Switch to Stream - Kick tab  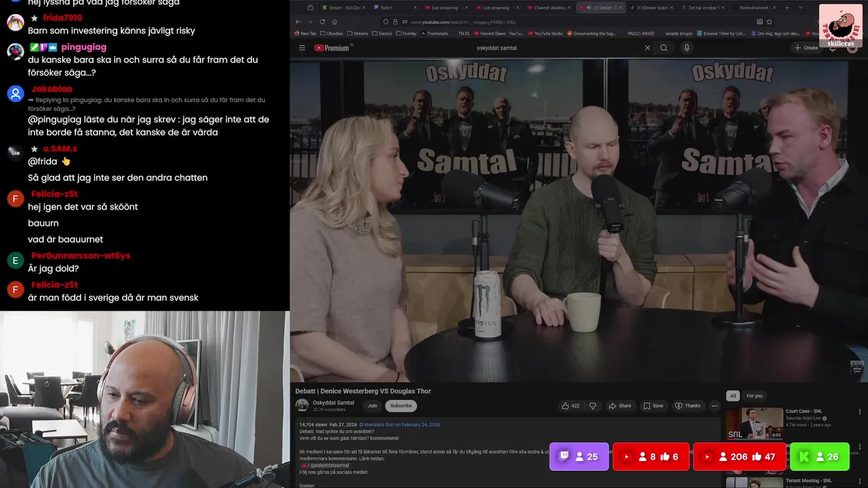pos(344,7)
